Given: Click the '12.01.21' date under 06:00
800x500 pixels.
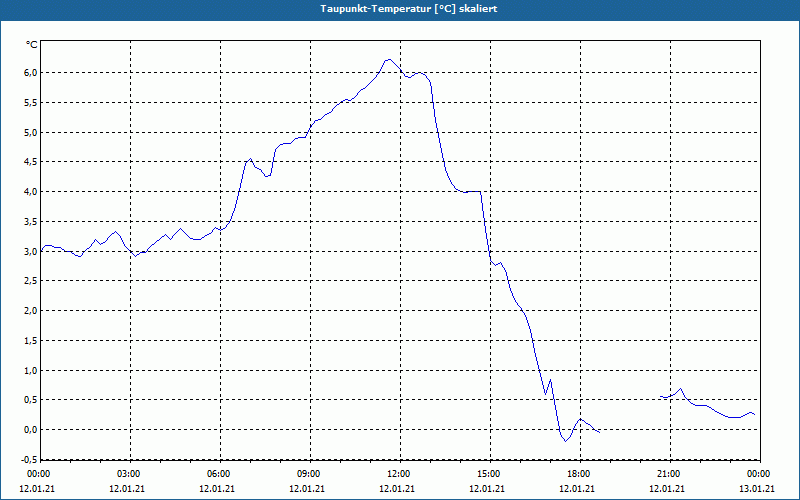Looking at the screenshot, I should pyautogui.click(x=217, y=489).
